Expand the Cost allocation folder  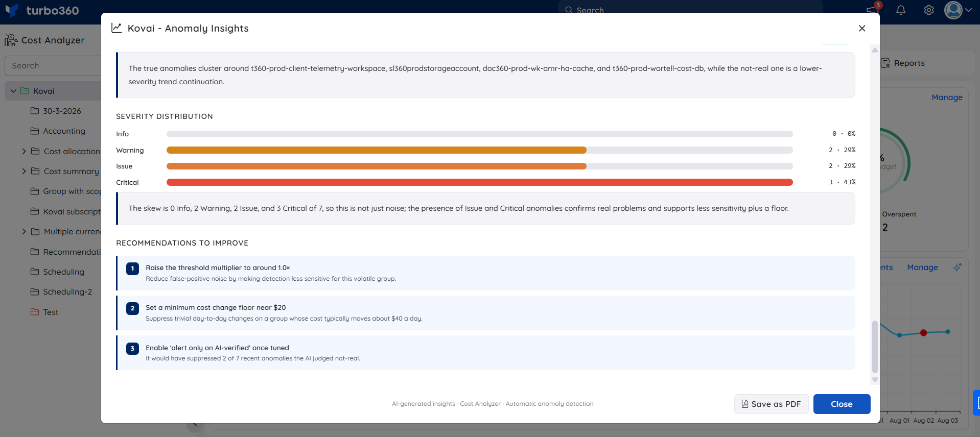coord(24,151)
